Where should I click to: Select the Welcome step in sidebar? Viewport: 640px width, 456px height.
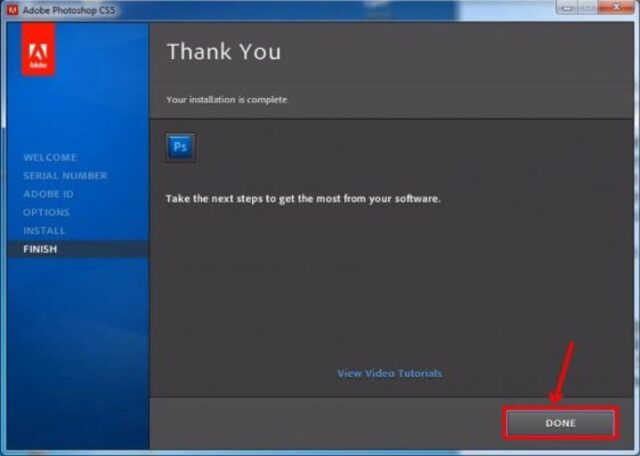pyautogui.click(x=50, y=158)
